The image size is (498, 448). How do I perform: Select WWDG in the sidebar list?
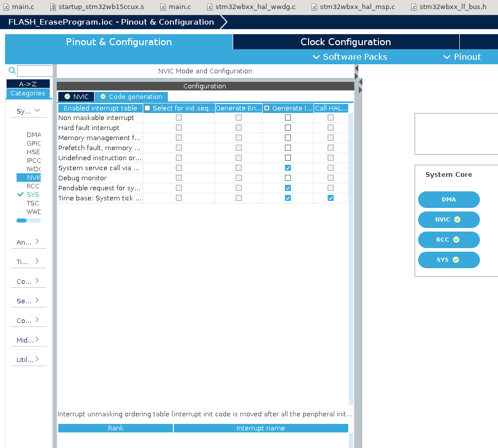coord(34,212)
